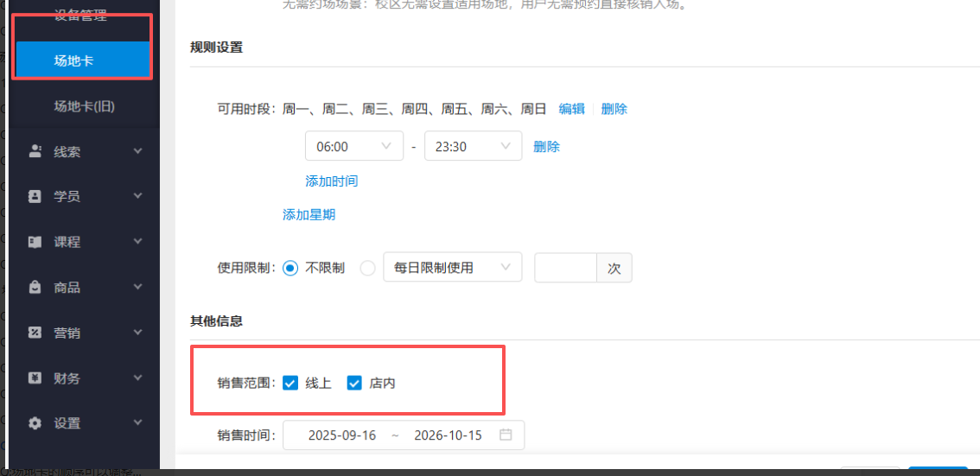This screenshot has height=476, width=980.
Task: Open the 设置 menu
Action: click(x=83, y=423)
